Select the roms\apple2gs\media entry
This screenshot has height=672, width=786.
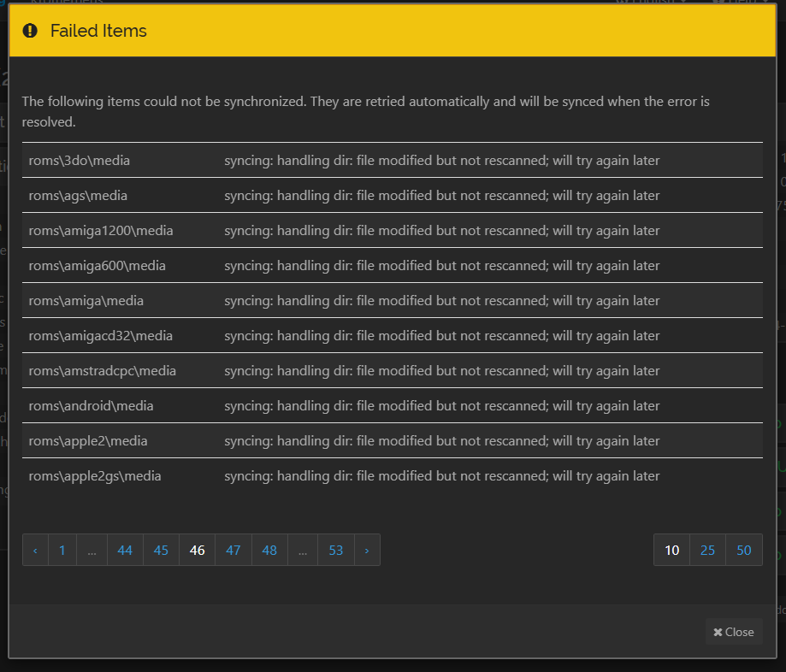(95, 475)
